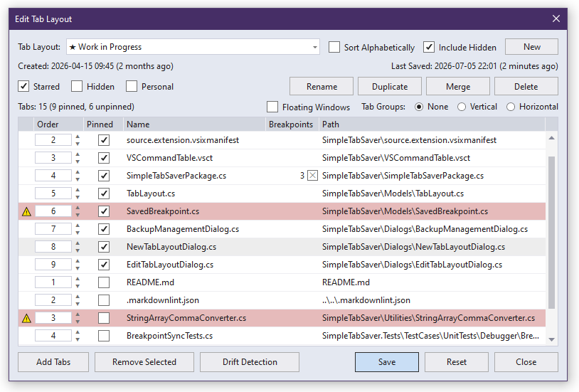This screenshot has height=392, width=579.
Task: Click the Add Tabs button
Action: 53,362
